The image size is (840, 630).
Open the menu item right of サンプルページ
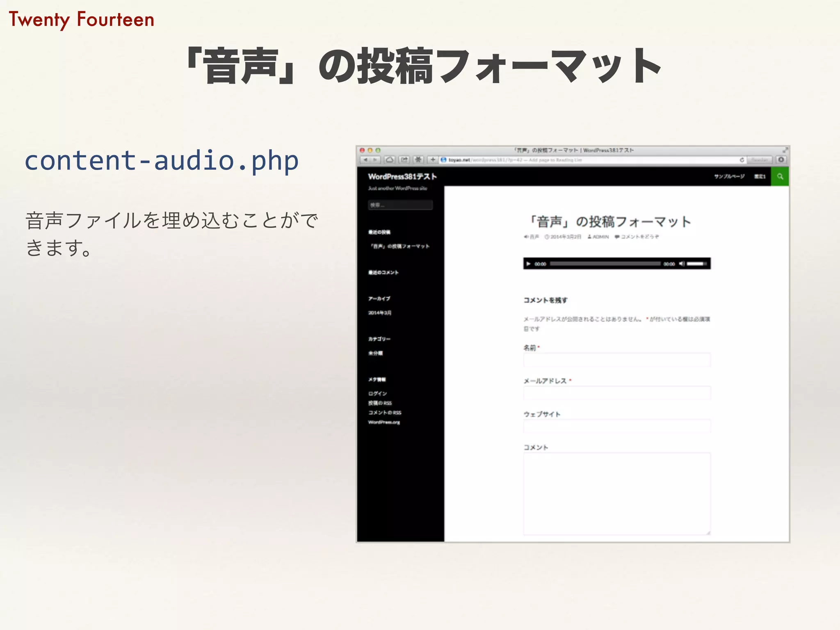(x=760, y=176)
